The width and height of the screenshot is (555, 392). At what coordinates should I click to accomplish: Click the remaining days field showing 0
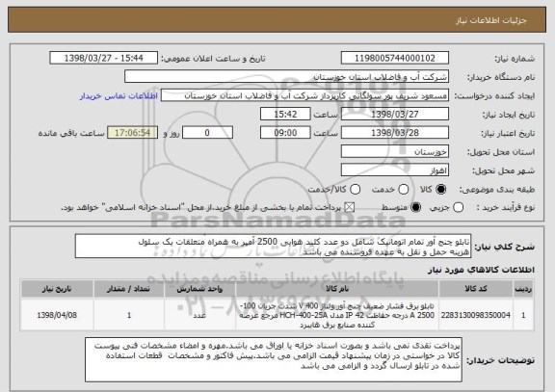click(x=207, y=133)
